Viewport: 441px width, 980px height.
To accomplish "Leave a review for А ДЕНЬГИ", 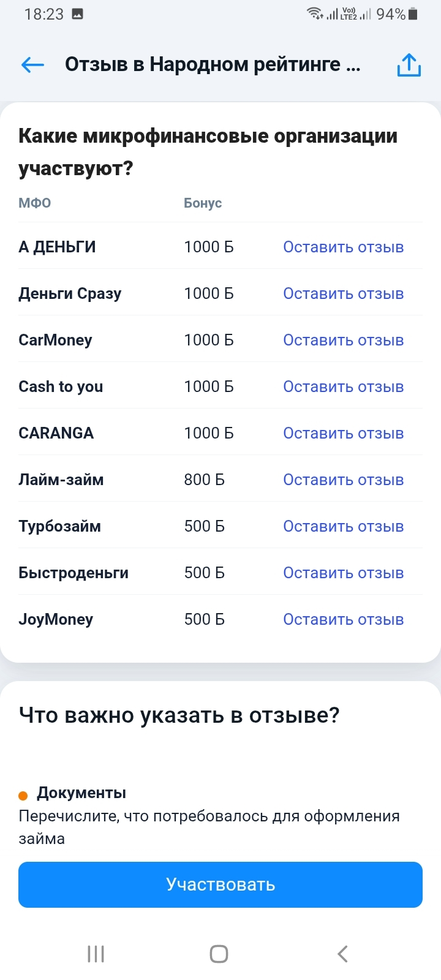I will (343, 247).
